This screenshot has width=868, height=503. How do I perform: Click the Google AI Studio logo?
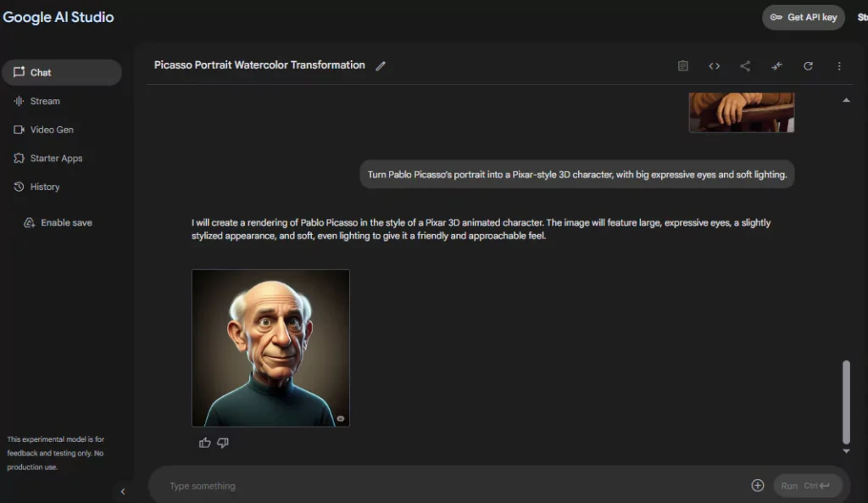(58, 17)
